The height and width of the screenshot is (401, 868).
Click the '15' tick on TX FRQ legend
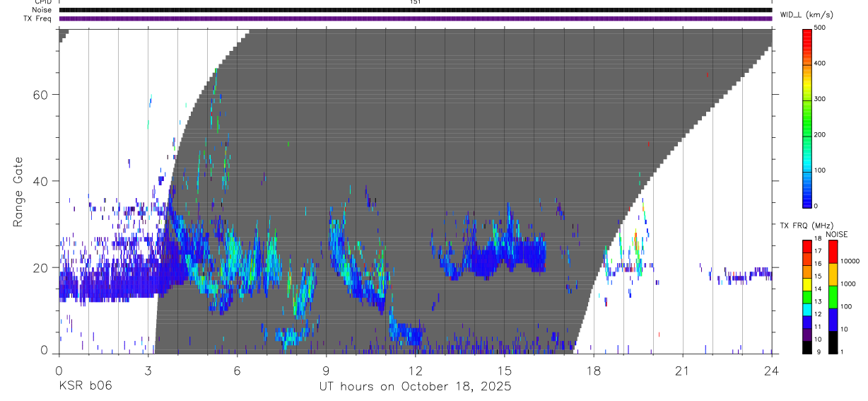(x=818, y=277)
